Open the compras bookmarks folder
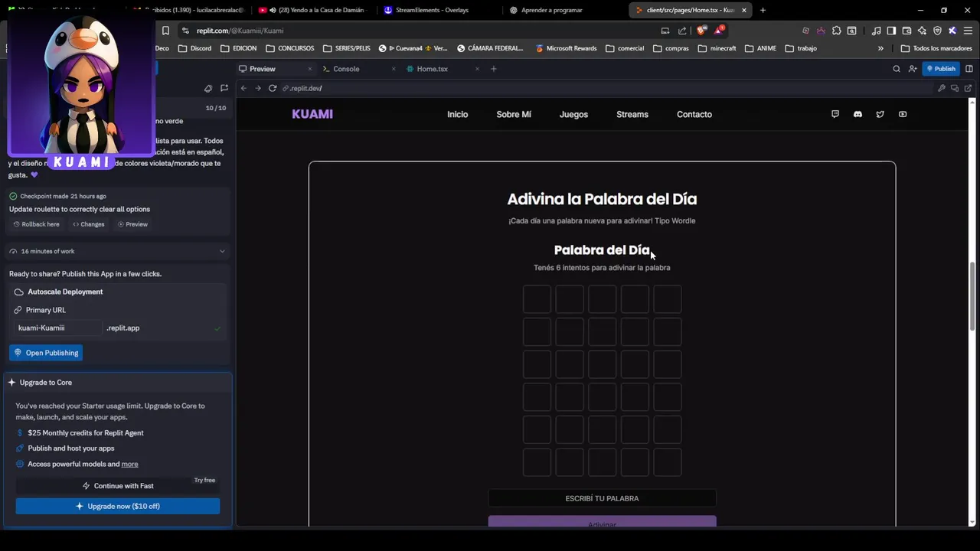 coord(671,48)
